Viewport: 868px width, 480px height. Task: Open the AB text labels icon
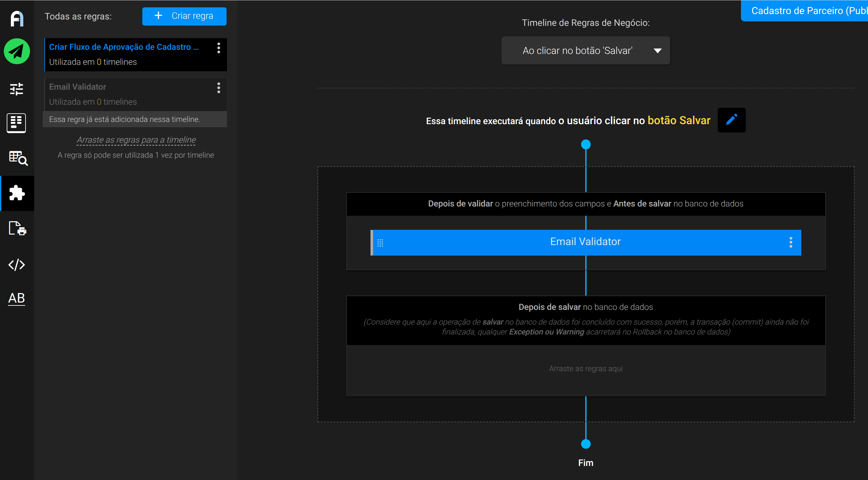tap(17, 298)
